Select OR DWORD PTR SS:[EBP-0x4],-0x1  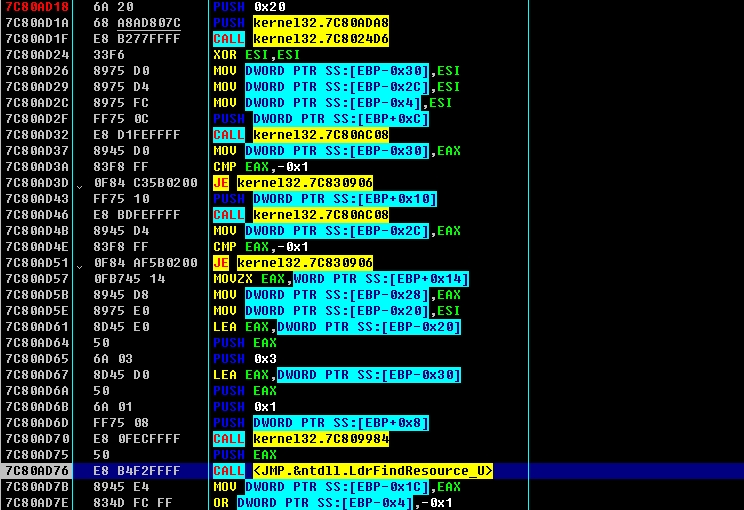coord(333,503)
